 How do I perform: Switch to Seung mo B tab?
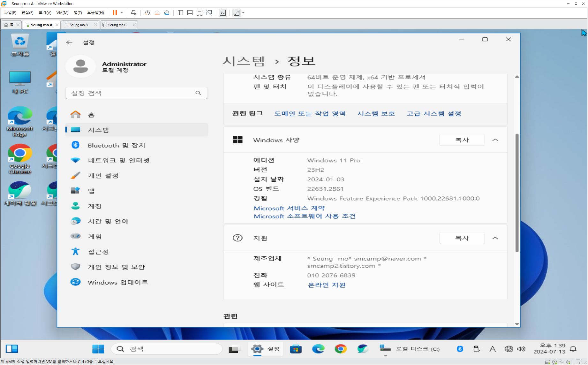(x=79, y=25)
